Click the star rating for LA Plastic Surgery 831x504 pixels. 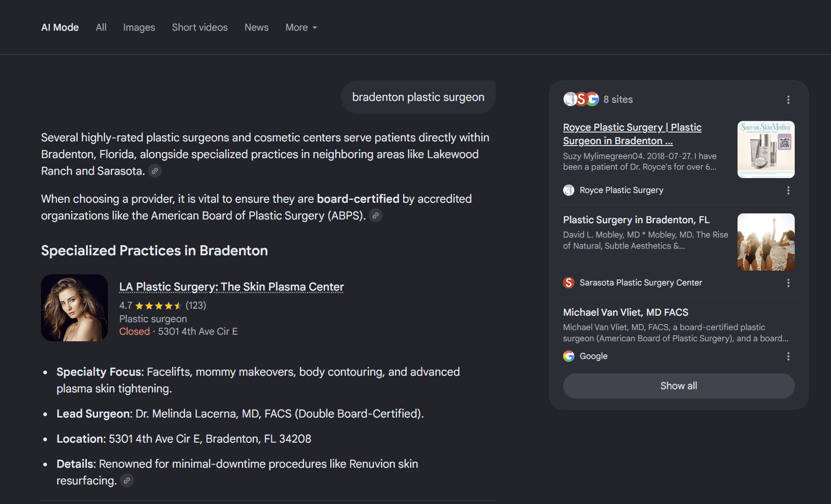click(x=158, y=305)
